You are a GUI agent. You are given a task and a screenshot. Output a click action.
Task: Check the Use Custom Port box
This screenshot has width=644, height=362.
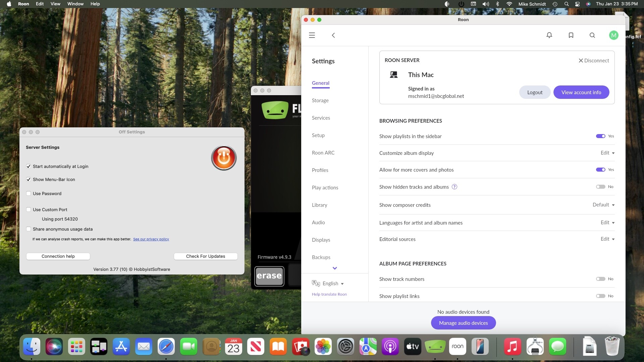pos(29,209)
